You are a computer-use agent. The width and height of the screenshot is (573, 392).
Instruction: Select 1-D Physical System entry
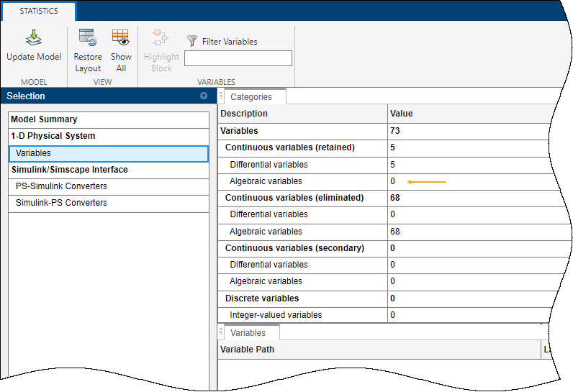click(x=53, y=136)
